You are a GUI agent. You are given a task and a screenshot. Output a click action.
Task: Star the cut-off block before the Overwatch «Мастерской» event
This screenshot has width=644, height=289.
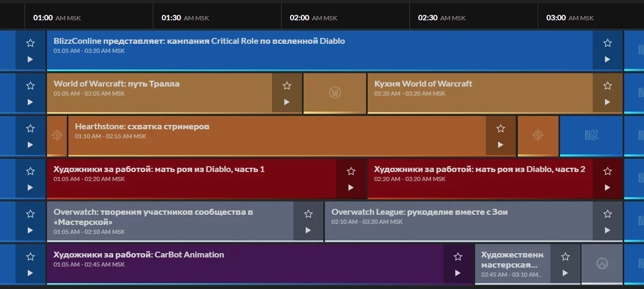tap(30, 214)
